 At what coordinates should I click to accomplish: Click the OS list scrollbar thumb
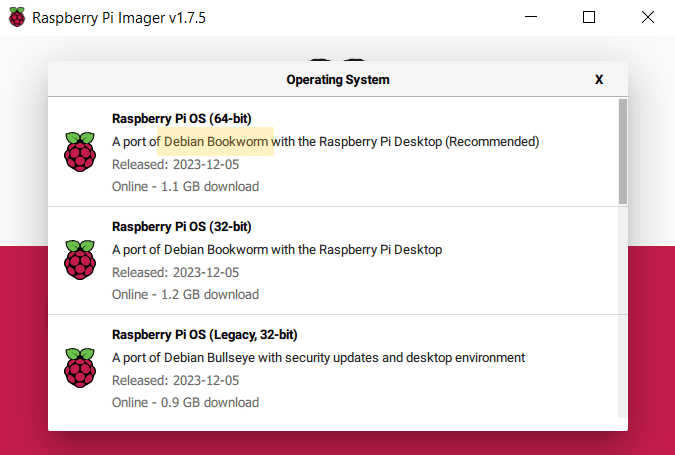623,150
